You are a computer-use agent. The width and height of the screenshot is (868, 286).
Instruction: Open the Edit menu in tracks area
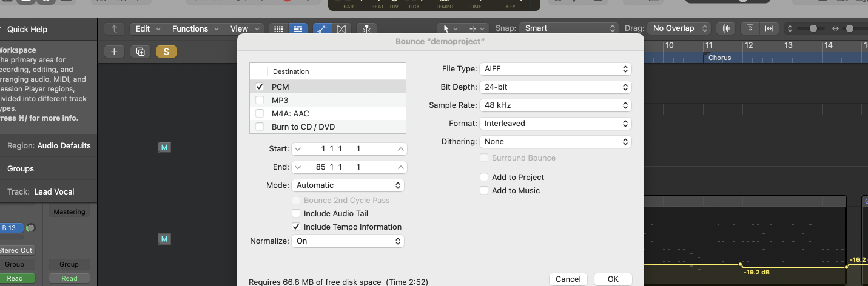[x=148, y=28]
